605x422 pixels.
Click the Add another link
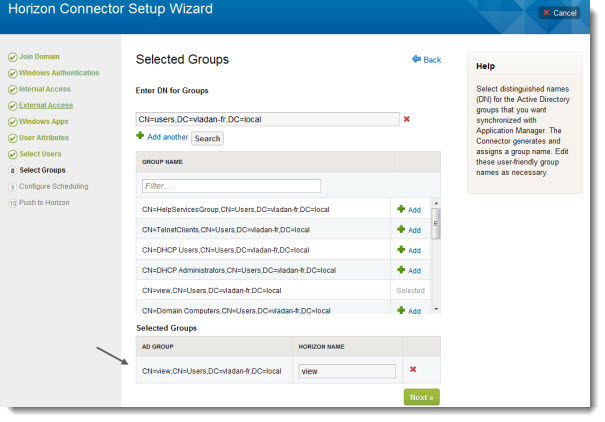[x=167, y=137]
